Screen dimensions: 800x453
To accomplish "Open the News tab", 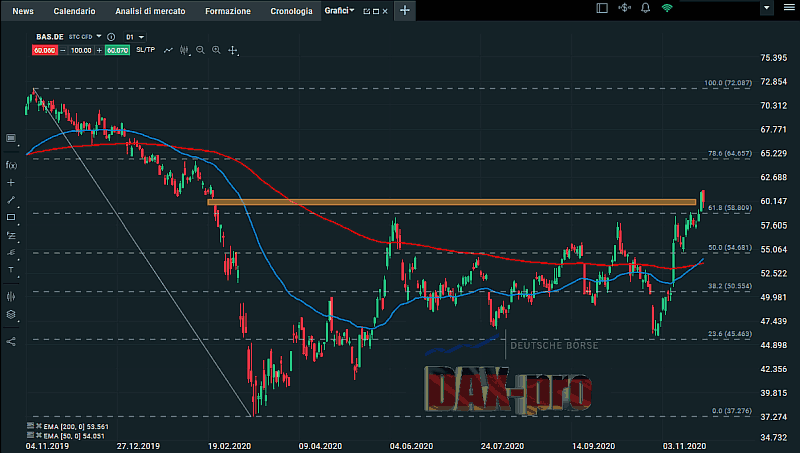I will [x=23, y=11].
